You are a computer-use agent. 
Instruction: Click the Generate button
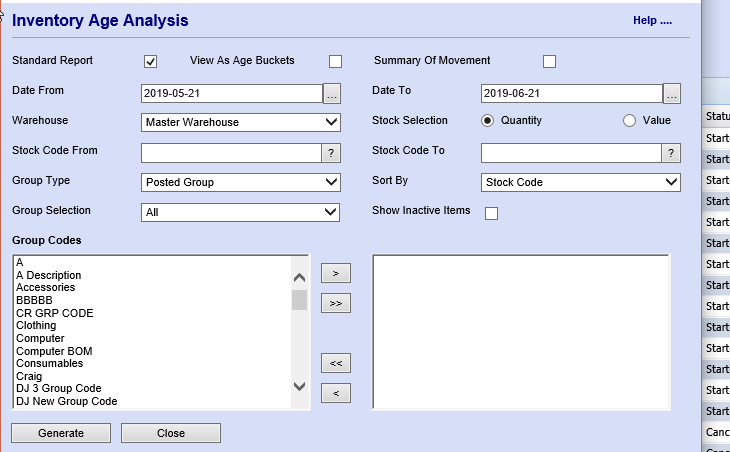61,433
